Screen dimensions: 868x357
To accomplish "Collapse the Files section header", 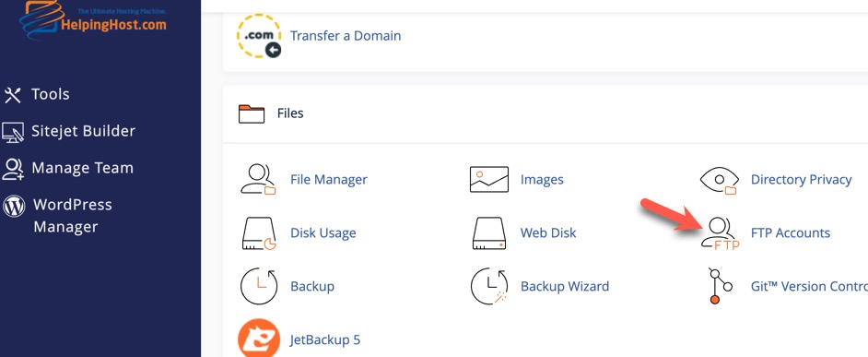I will point(545,113).
